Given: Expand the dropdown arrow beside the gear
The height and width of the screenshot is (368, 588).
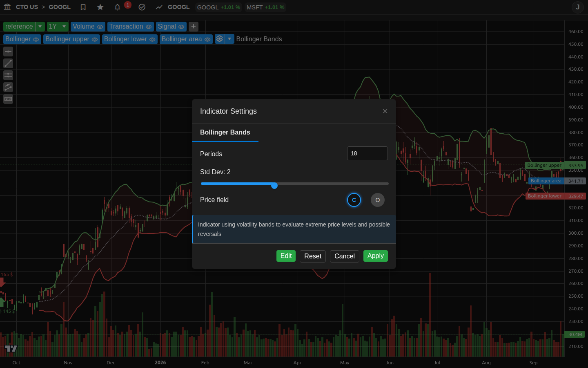Looking at the screenshot, I should pyautogui.click(x=229, y=39).
